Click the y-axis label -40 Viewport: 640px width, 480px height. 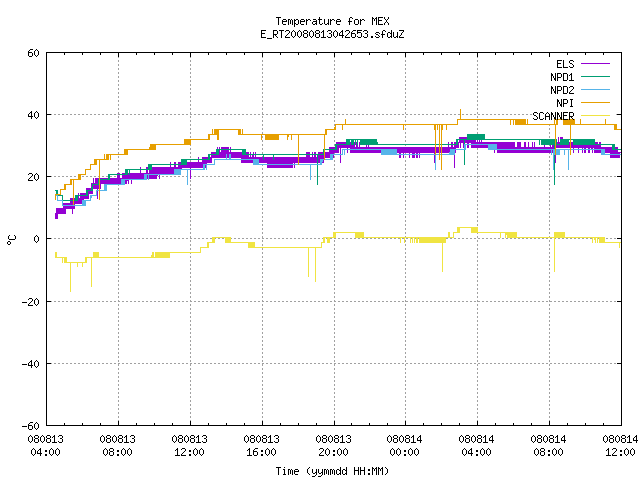(31, 364)
